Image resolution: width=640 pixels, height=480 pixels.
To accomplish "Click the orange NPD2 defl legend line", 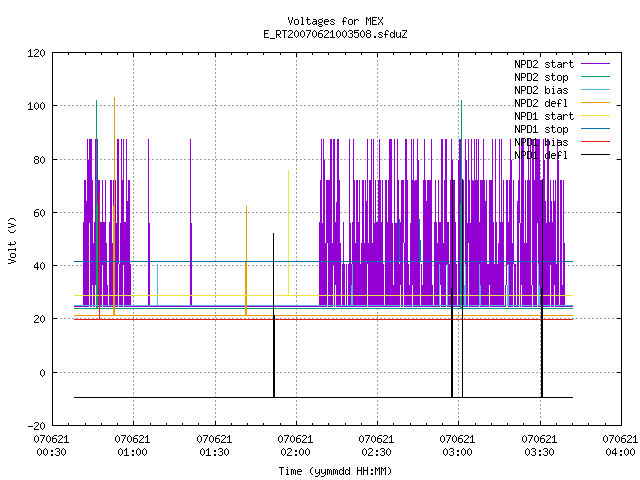I will click(596, 103).
